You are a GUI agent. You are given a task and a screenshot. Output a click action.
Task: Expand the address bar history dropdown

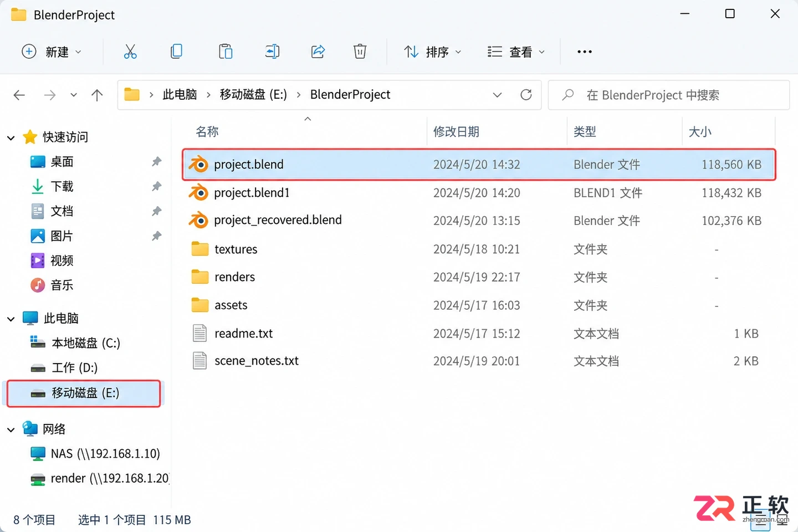497,95
